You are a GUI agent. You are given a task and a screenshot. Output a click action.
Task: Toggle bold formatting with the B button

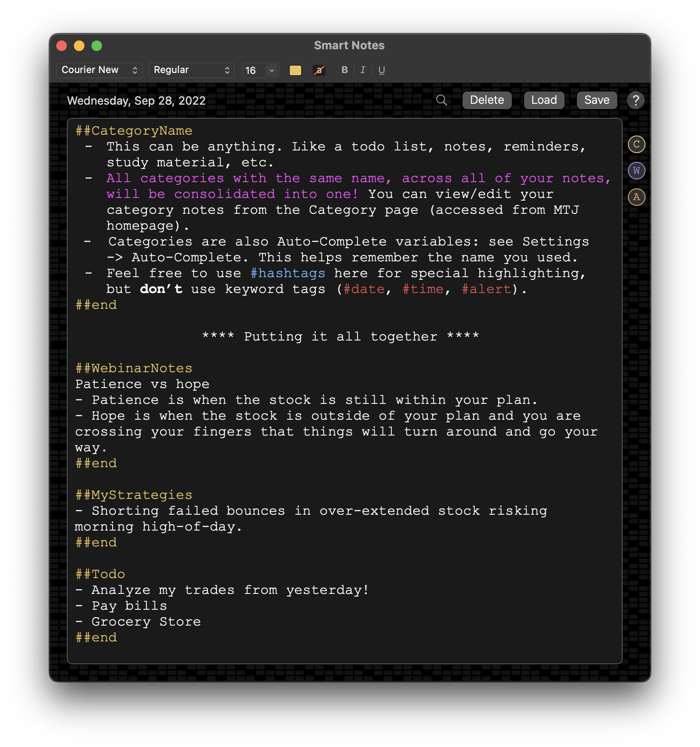[x=345, y=70]
